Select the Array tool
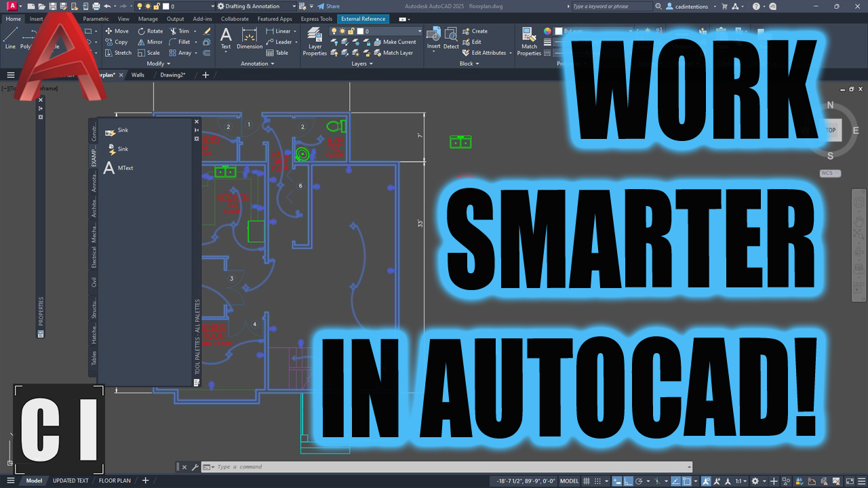Screen dimensions: 868x488 (x=180, y=53)
